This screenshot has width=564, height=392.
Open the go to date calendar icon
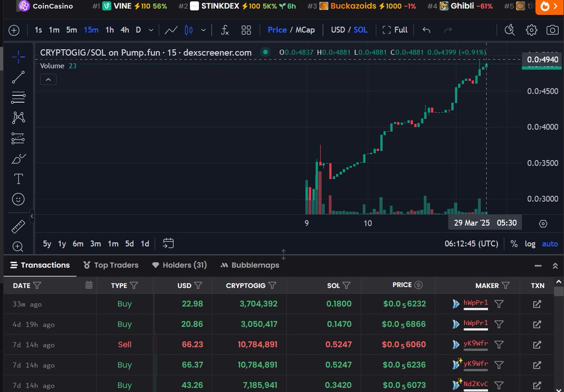point(168,243)
